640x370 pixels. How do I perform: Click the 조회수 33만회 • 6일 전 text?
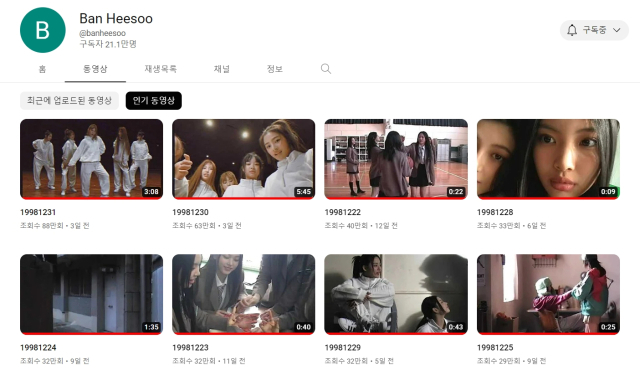(511, 226)
